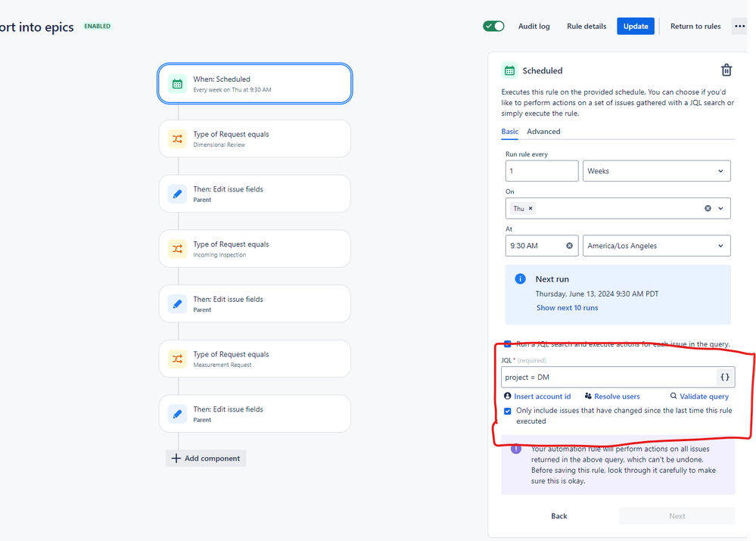Open the Weeks interval dropdown
The height and width of the screenshot is (541, 756).
click(657, 171)
